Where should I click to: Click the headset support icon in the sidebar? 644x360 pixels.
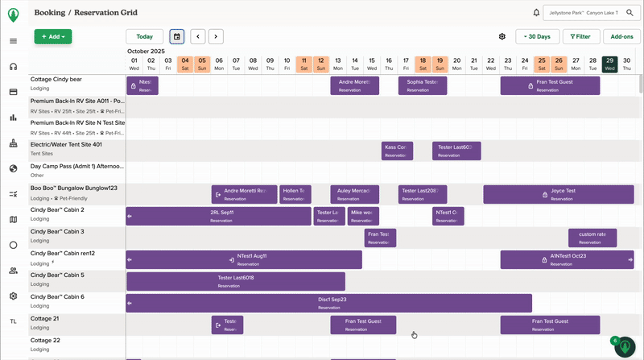click(13, 67)
